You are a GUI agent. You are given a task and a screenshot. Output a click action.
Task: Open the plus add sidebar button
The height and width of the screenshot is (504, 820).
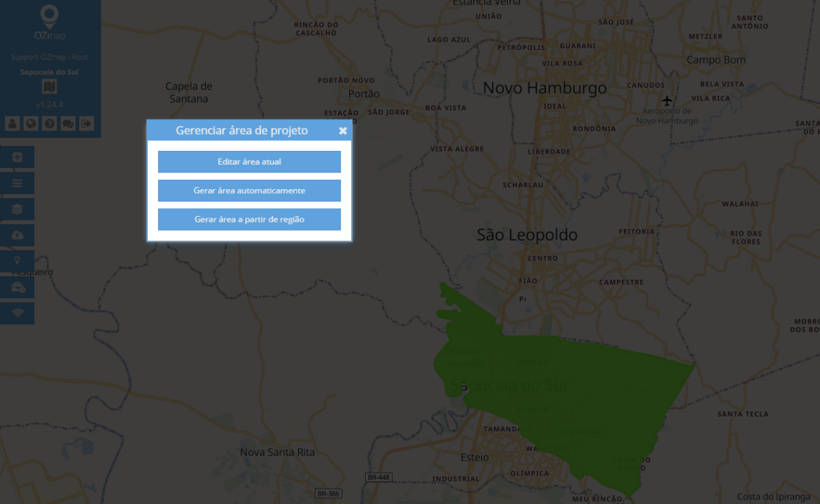click(17, 157)
